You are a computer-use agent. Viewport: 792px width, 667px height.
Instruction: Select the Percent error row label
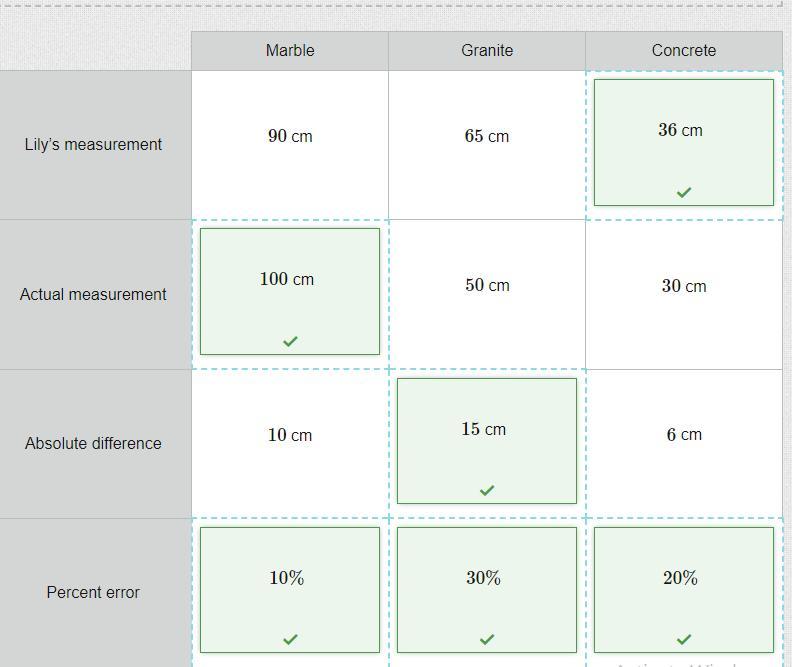[93, 592]
